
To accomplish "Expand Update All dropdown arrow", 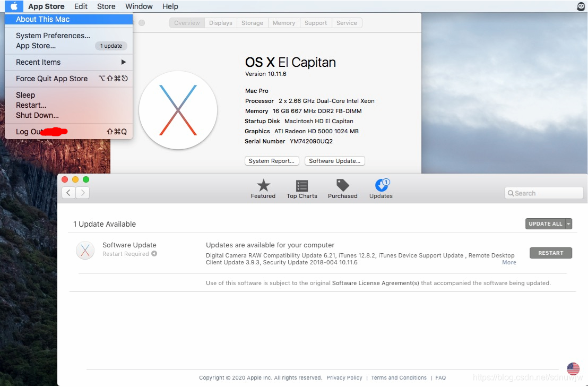I will (569, 224).
